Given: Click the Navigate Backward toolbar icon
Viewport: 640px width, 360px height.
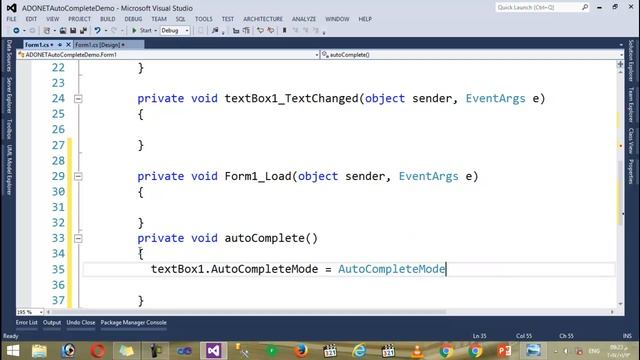Looking at the screenshot, I should pyautogui.click(x=16, y=31).
